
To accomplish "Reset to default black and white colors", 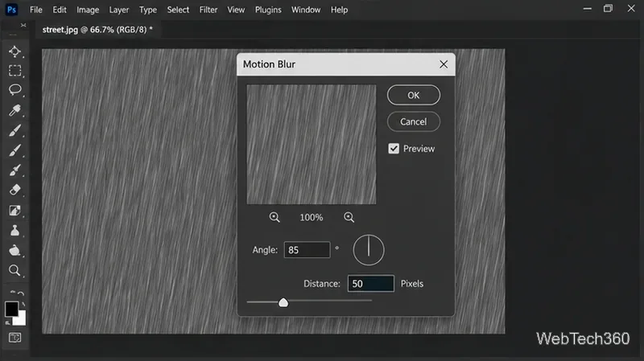I will [x=7, y=323].
